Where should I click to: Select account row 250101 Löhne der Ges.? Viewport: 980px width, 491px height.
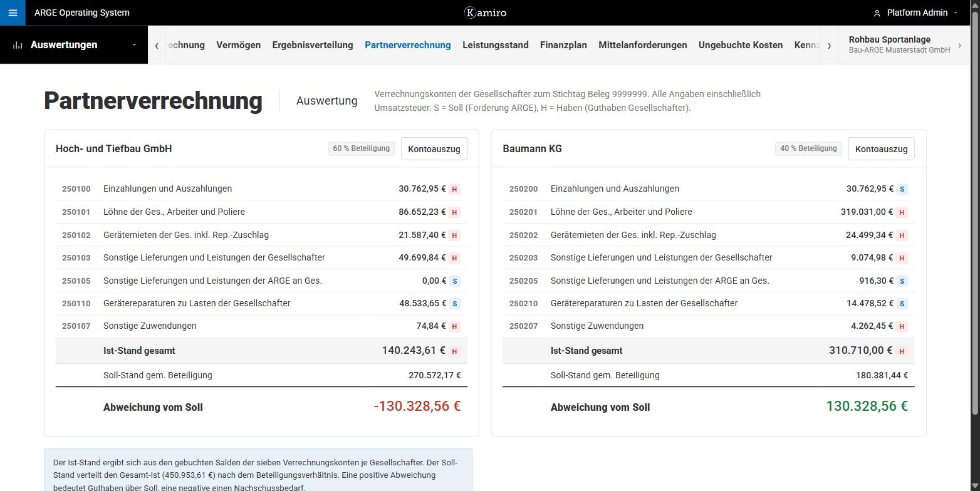pyautogui.click(x=261, y=212)
